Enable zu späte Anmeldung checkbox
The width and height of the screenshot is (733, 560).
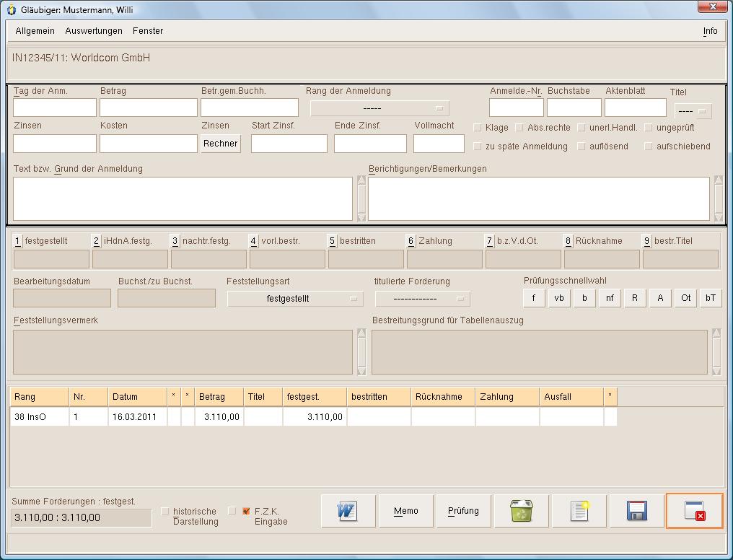pyautogui.click(x=478, y=146)
